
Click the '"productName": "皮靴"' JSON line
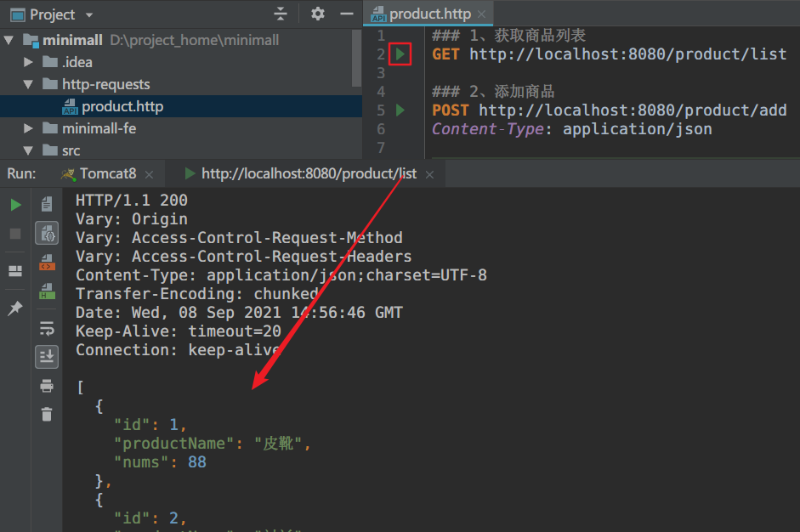pos(212,444)
